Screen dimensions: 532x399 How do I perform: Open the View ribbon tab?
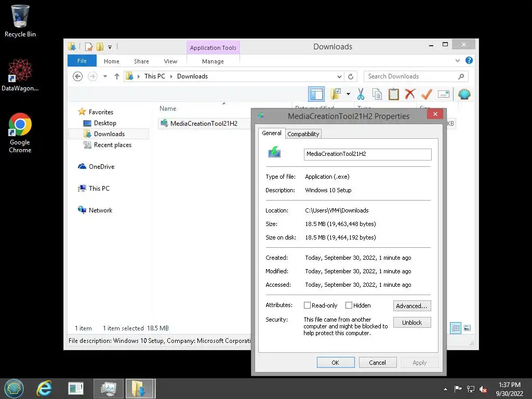pyautogui.click(x=170, y=61)
